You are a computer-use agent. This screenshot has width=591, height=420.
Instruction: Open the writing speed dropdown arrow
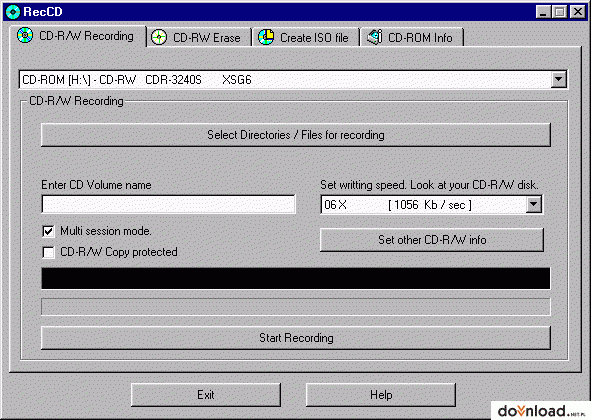533,205
